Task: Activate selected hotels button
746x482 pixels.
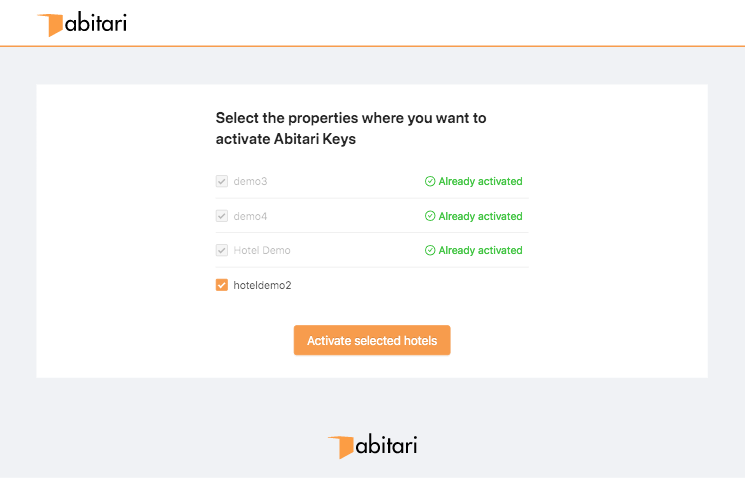Action: (372, 340)
